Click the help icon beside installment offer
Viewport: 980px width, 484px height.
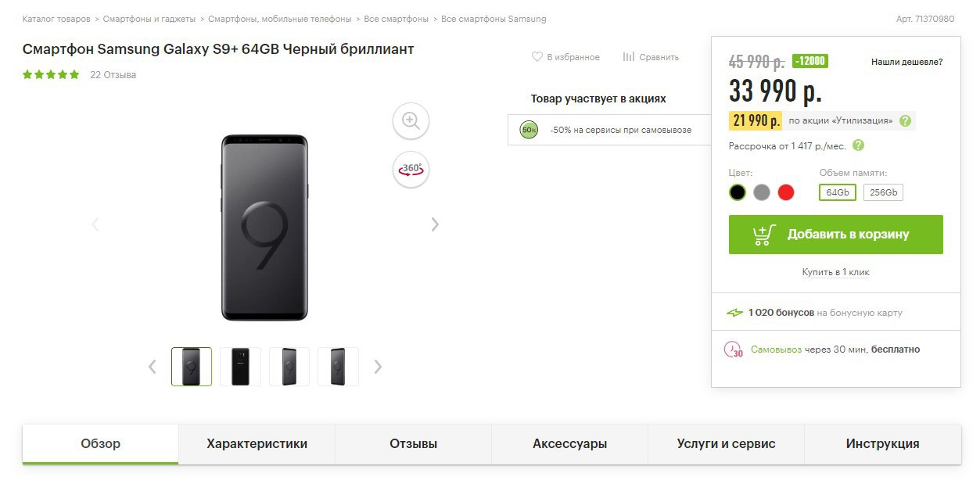click(858, 145)
